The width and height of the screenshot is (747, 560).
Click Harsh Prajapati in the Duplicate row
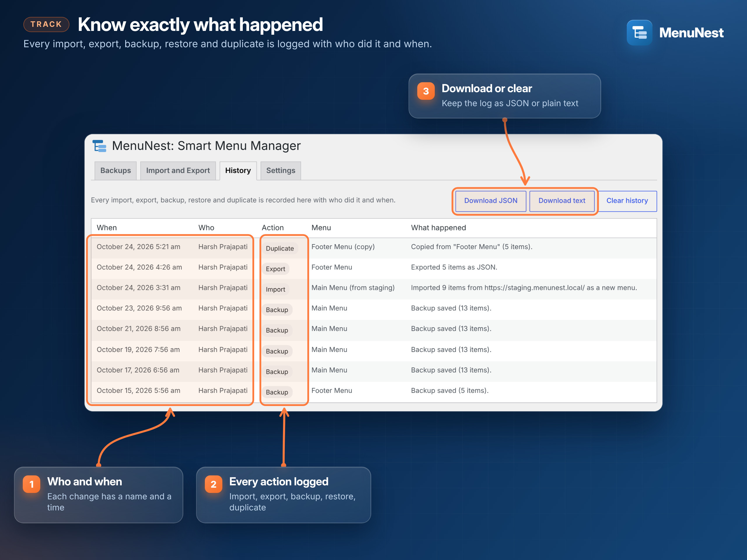pyautogui.click(x=223, y=247)
